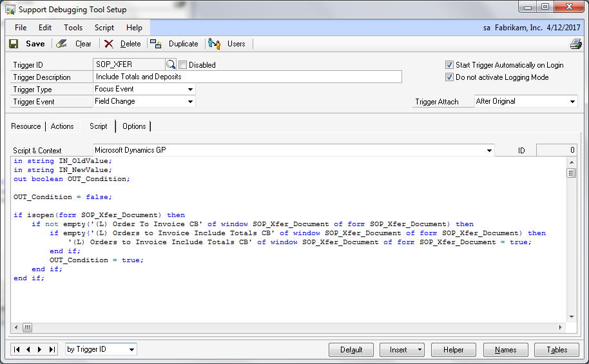Click the Duplicate button label
The width and height of the screenshot is (589, 364).
point(183,44)
